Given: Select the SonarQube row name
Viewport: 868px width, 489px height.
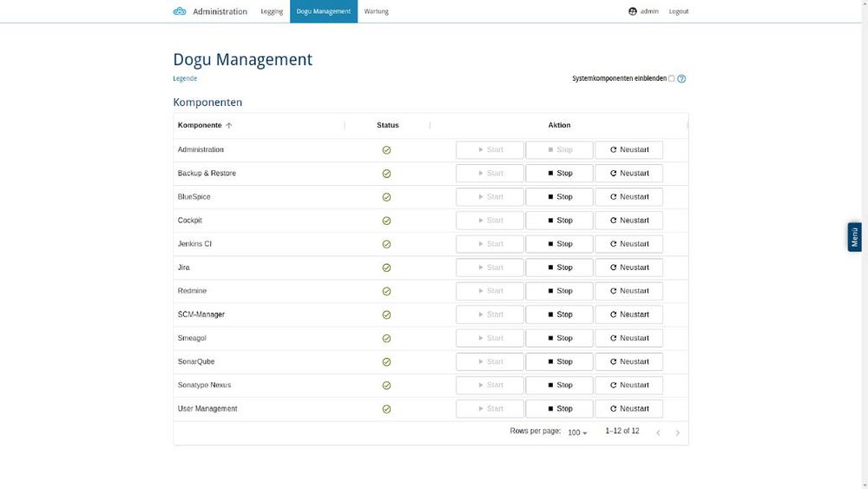Looking at the screenshot, I should click(196, 361).
